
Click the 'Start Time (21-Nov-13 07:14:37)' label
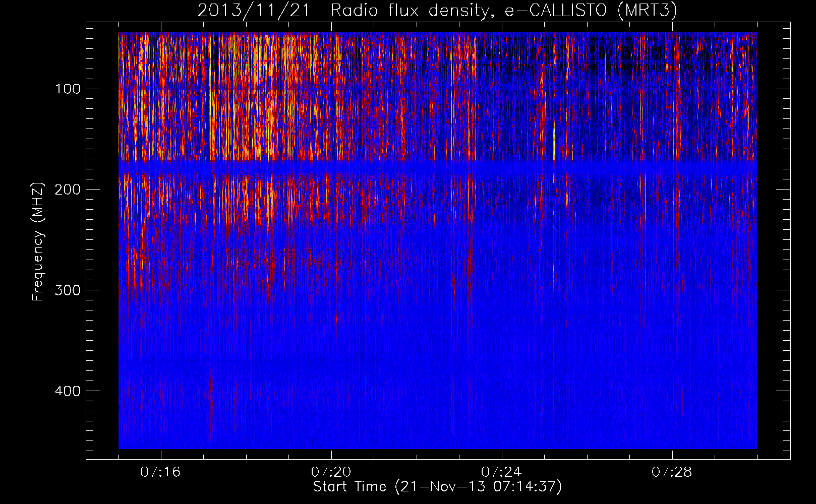[437, 487]
